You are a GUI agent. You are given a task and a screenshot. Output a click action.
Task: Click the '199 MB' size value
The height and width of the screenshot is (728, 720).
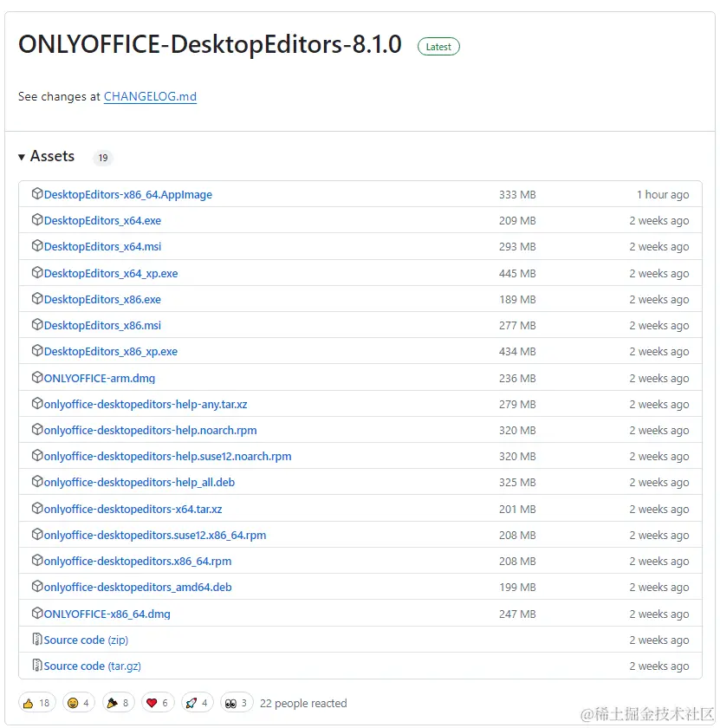click(x=517, y=588)
